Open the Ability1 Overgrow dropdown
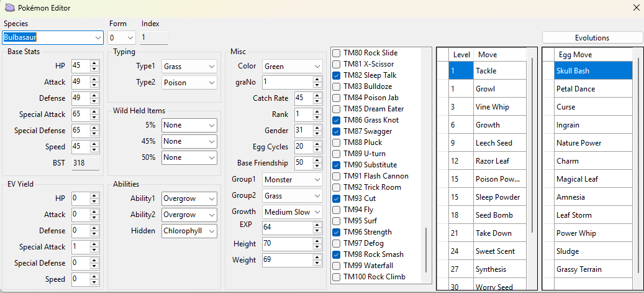This screenshot has height=293, width=644. coord(189,198)
